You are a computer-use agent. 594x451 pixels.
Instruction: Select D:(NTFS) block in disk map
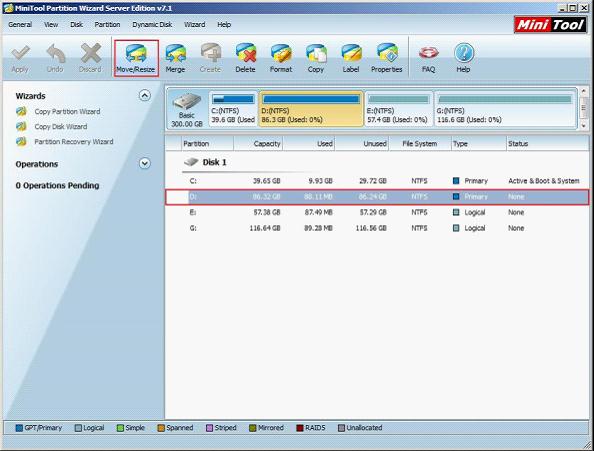click(311, 109)
